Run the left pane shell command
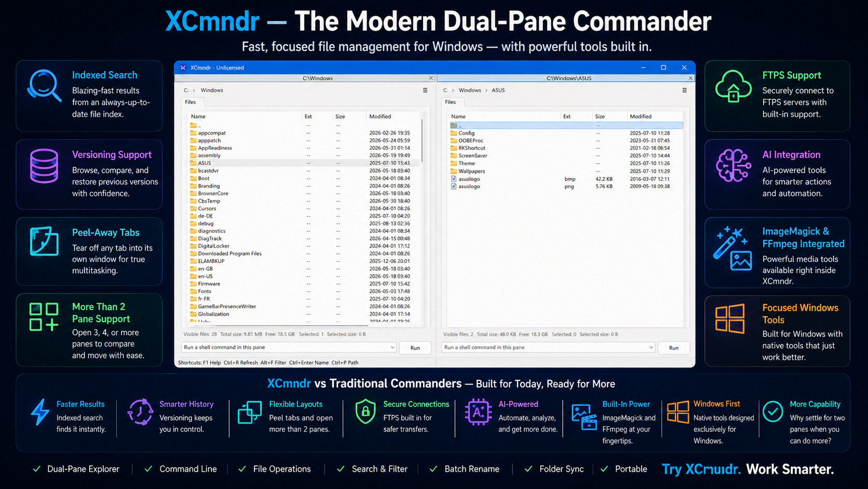 point(415,348)
